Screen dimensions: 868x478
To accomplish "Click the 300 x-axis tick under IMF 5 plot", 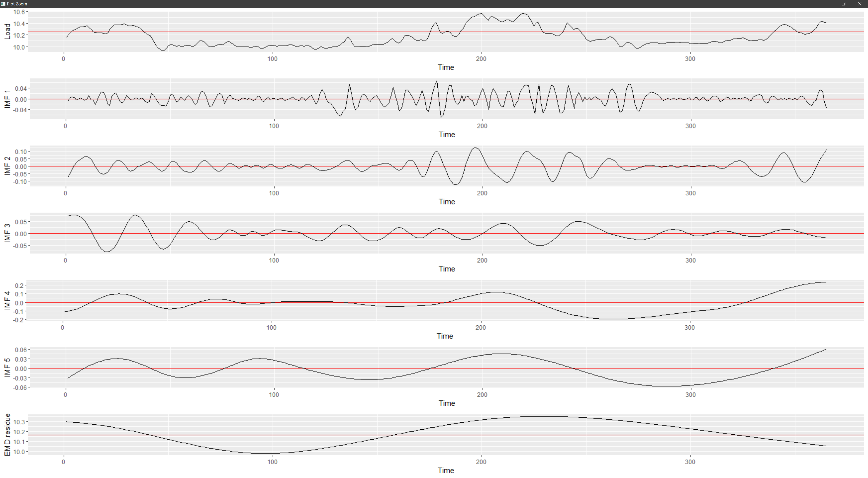I will [690, 394].
